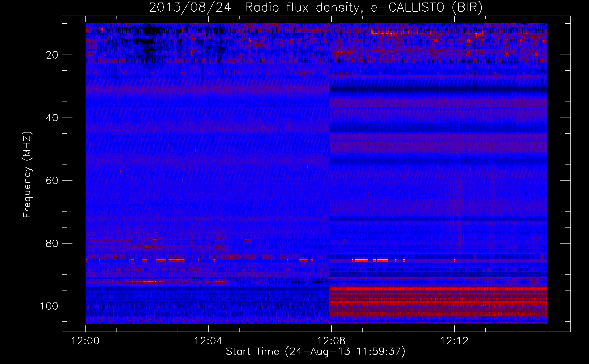Click the "100" frequency tick label

click(49, 306)
